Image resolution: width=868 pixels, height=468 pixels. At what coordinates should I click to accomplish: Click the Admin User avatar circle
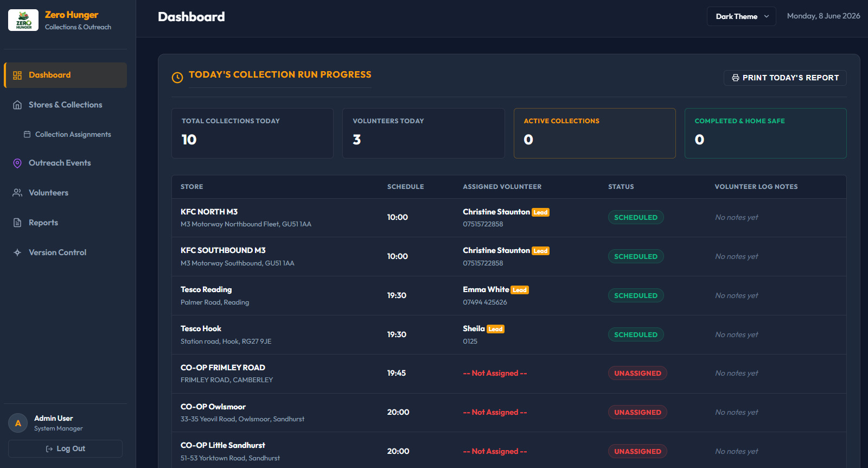click(18, 423)
